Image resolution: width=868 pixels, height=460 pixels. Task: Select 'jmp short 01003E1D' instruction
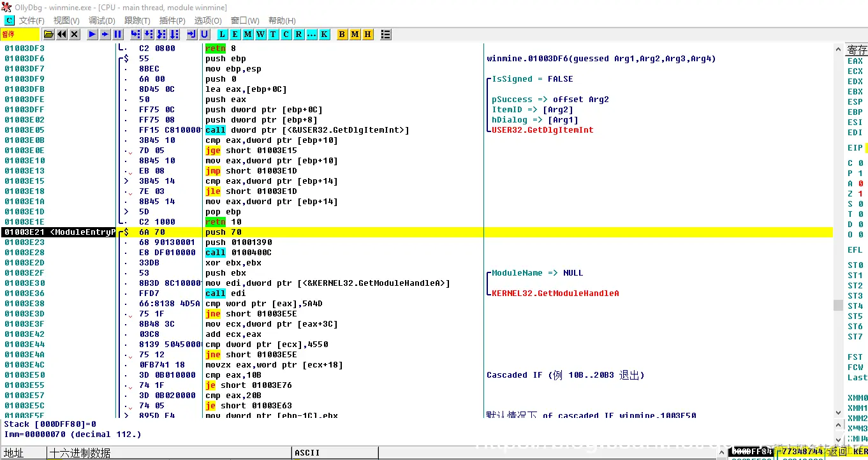point(251,171)
